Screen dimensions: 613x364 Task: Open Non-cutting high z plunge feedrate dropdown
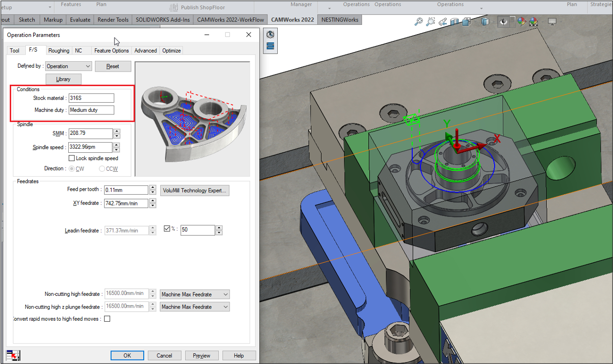coord(194,307)
